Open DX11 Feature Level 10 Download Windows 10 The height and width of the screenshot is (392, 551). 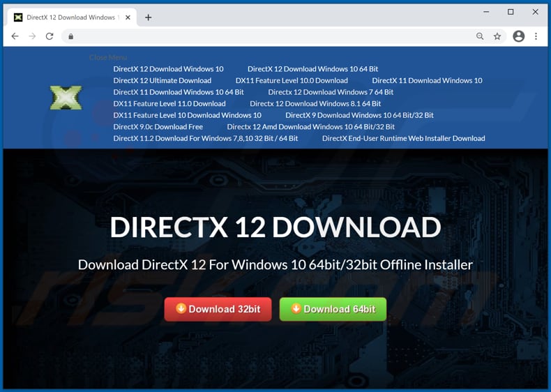click(188, 115)
